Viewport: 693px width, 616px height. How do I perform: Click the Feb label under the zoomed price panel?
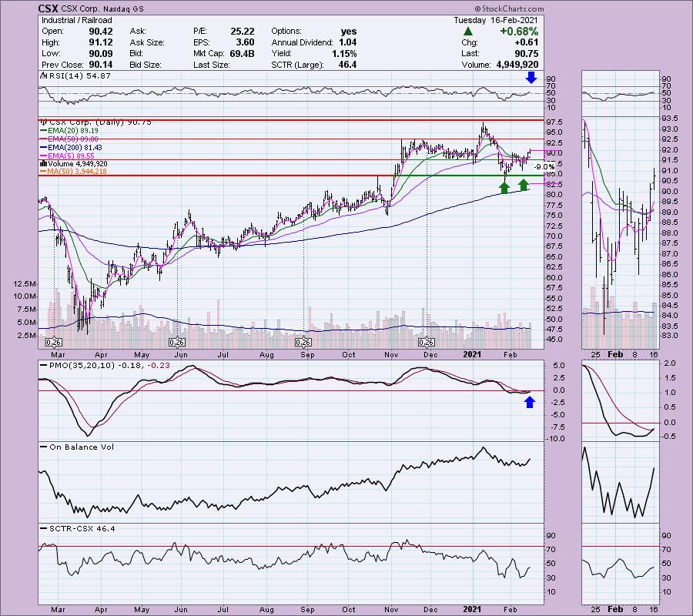tap(615, 354)
